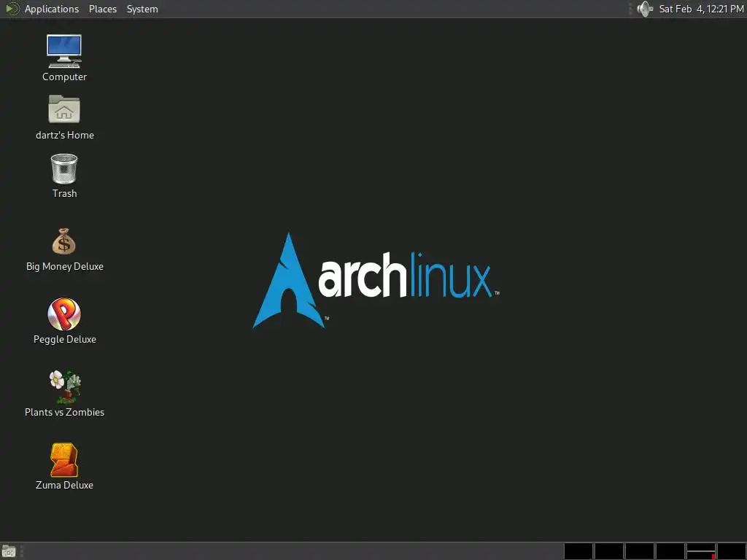Select dartz's Home folder icon
Viewport: 747px width, 560px height.
pos(64,117)
